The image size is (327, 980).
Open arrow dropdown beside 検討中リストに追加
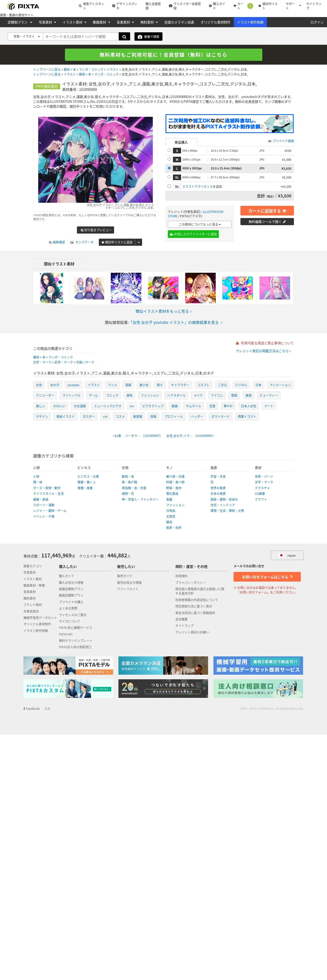pos(139,242)
